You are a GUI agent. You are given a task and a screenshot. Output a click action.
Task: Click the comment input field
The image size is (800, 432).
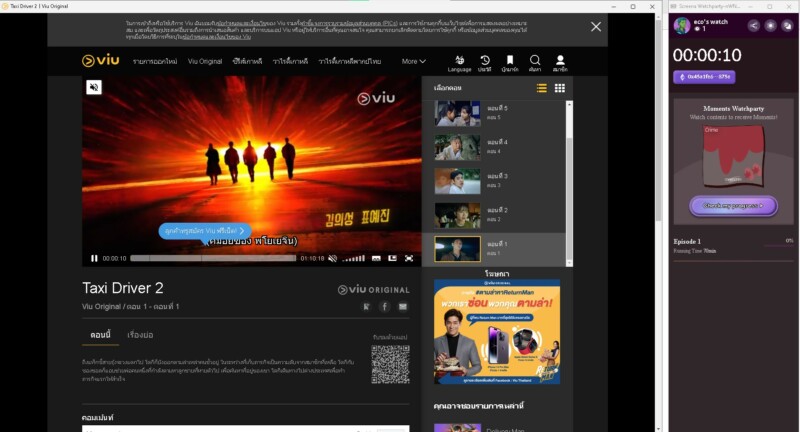pos(245,428)
